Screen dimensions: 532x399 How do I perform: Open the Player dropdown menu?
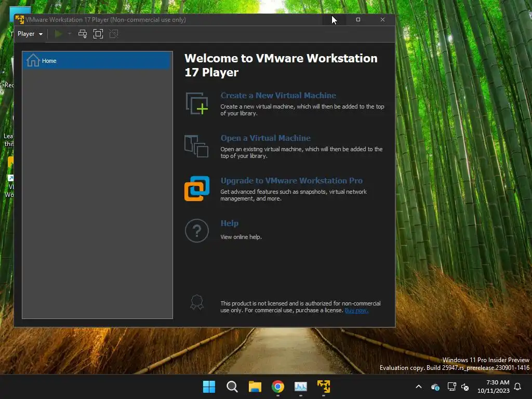click(30, 34)
